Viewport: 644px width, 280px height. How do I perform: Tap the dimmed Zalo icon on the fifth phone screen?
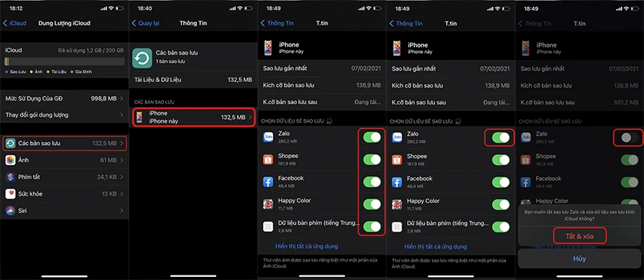click(x=526, y=138)
